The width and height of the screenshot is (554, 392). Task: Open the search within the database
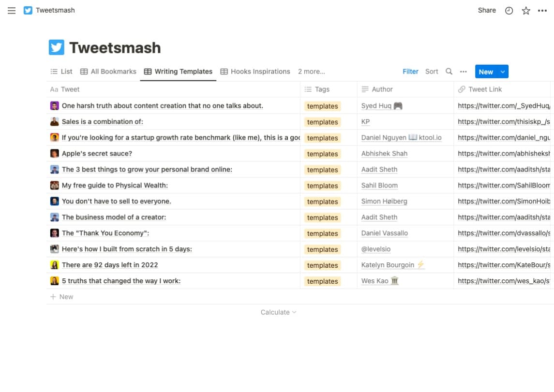pyautogui.click(x=449, y=71)
